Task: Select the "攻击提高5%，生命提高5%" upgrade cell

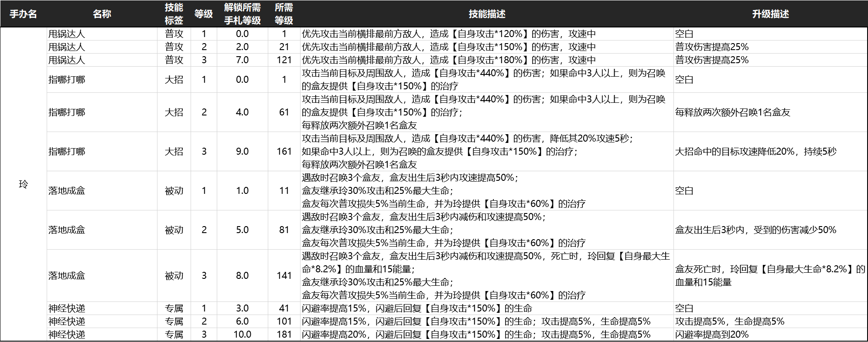Action: tap(729, 322)
